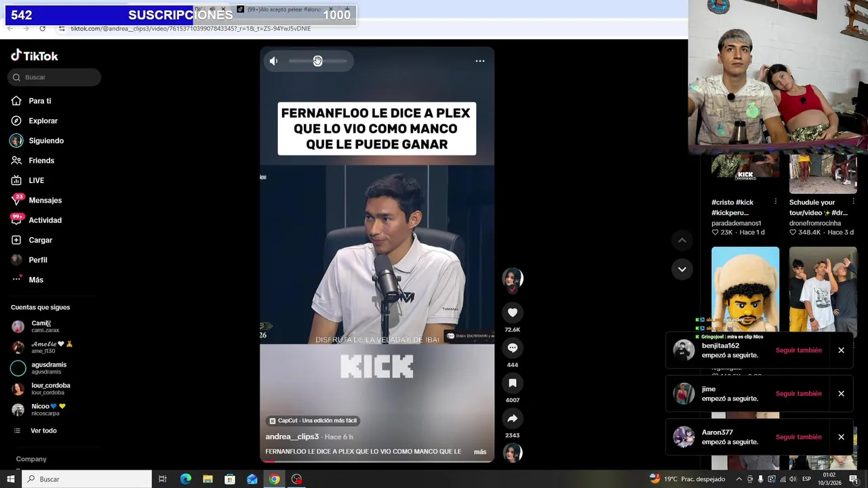Show hidden system tray icons
This screenshot has width=868, height=488.
(x=739, y=479)
